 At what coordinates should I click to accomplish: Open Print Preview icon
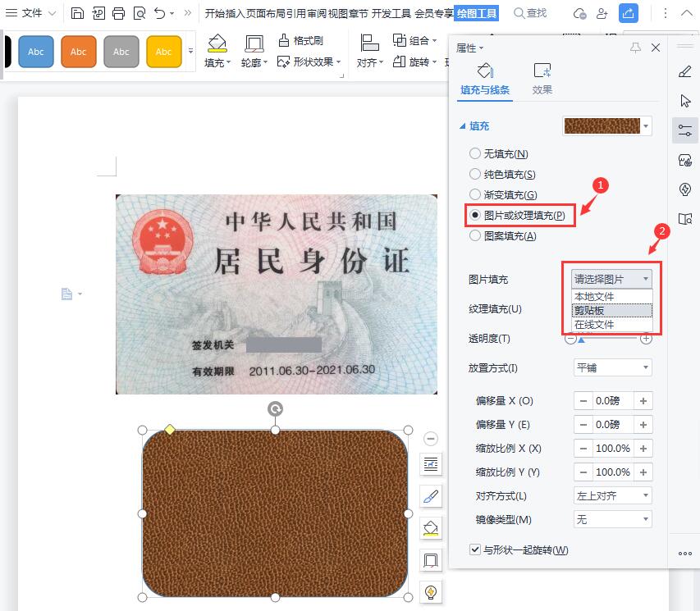(x=140, y=13)
